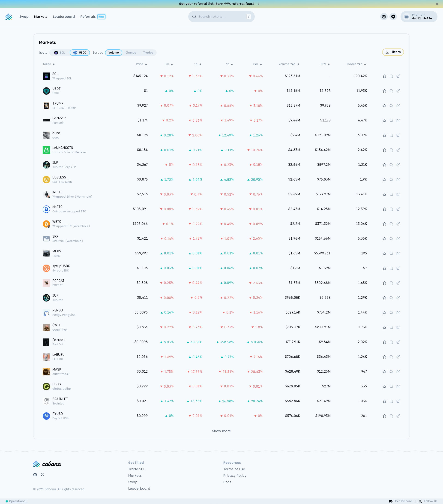443x504 pixels.
Task: Click the X social icon in footer
Action: pyautogui.click(x=42, y=474)
